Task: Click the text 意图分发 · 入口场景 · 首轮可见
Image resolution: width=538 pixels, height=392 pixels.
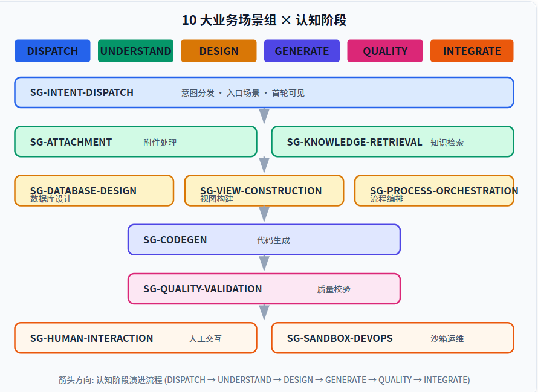Action: (x=243, y=93)
